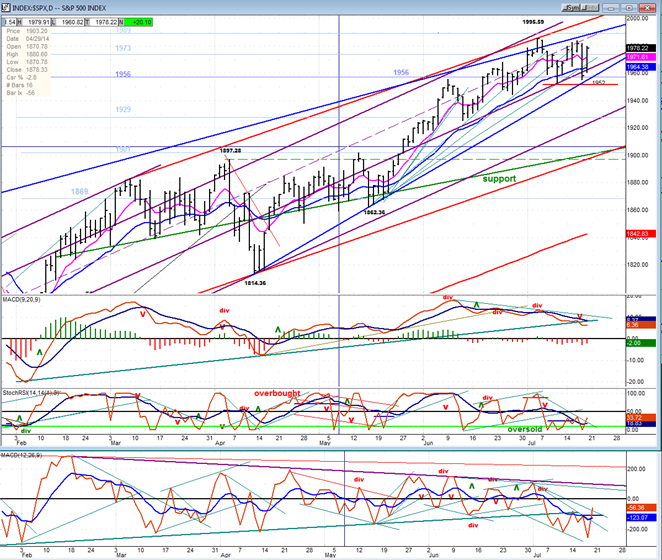Toggle the second link button beside Sym
The image size is (662, 560).
(591, 8)
